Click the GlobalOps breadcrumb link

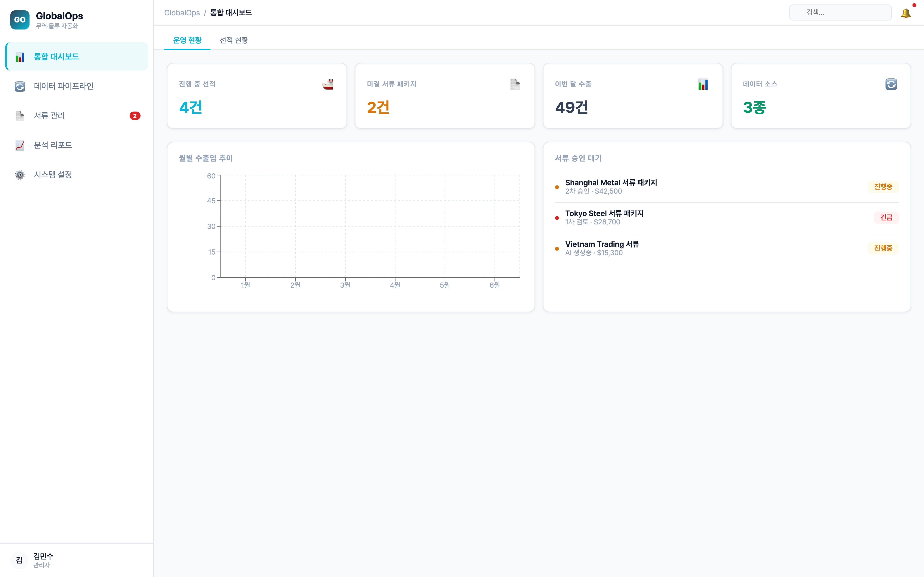pyautogui.click(x=182, y=13)
